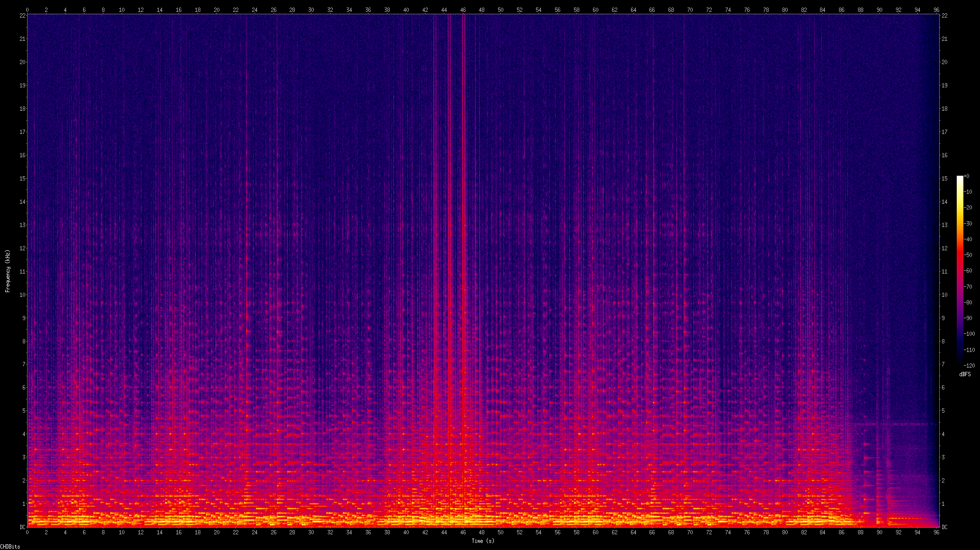The image size is (980, 550).
Task: Click the dBFS color scale gradient bar
Action: [960, 271]
